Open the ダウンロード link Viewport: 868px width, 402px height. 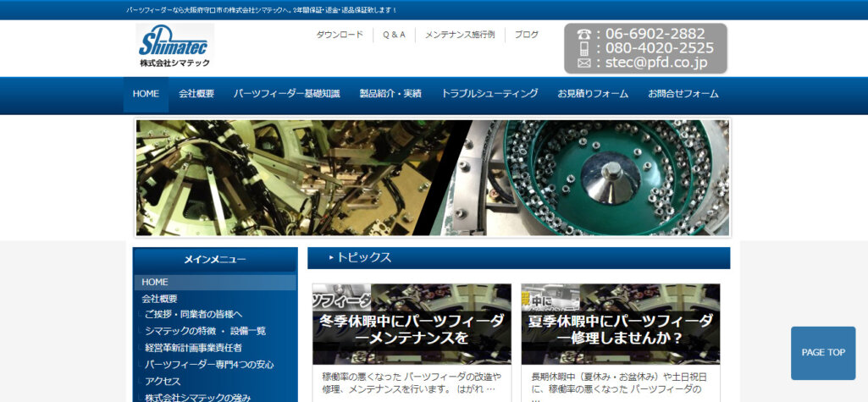340,35
